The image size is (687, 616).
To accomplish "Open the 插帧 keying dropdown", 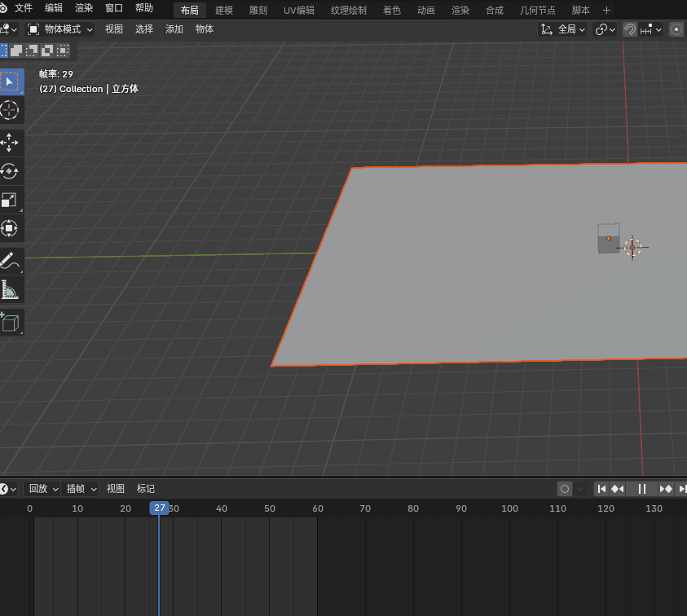I will (x=80, y=489).
